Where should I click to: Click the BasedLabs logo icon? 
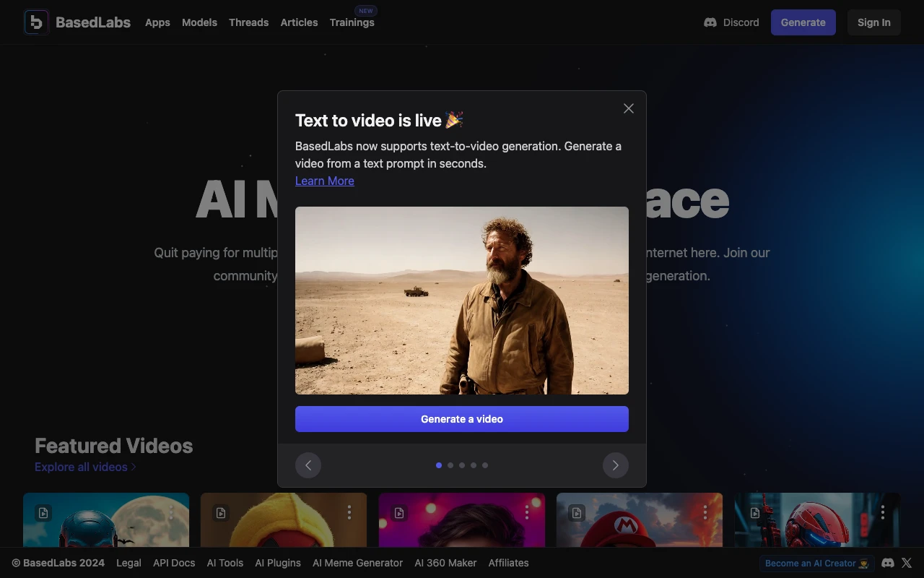[x=37, y=22]
